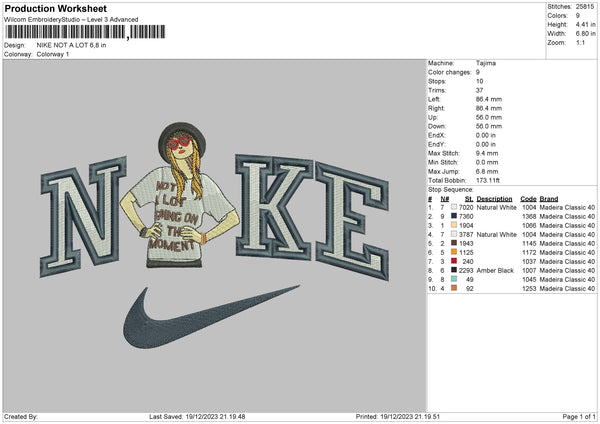Click the Min Stitch value '0.0 mm'
The height and width of the screenshot is (424, 600).
click(x=487, y=162)
